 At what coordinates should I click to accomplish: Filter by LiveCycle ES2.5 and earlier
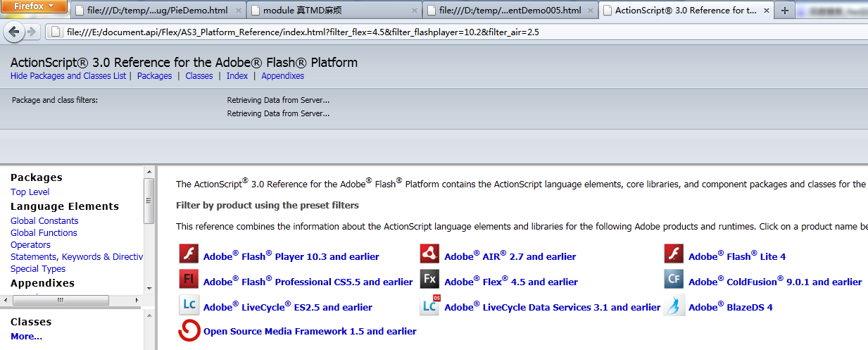pyautogui.click(x=288, y=307)
